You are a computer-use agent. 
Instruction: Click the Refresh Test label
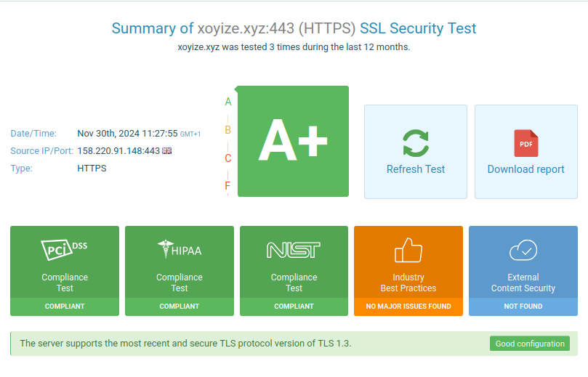click(x=416, y=169)
